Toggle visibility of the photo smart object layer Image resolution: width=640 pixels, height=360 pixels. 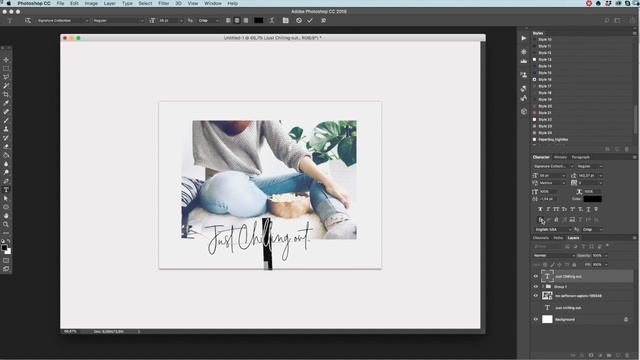point(536,296)
